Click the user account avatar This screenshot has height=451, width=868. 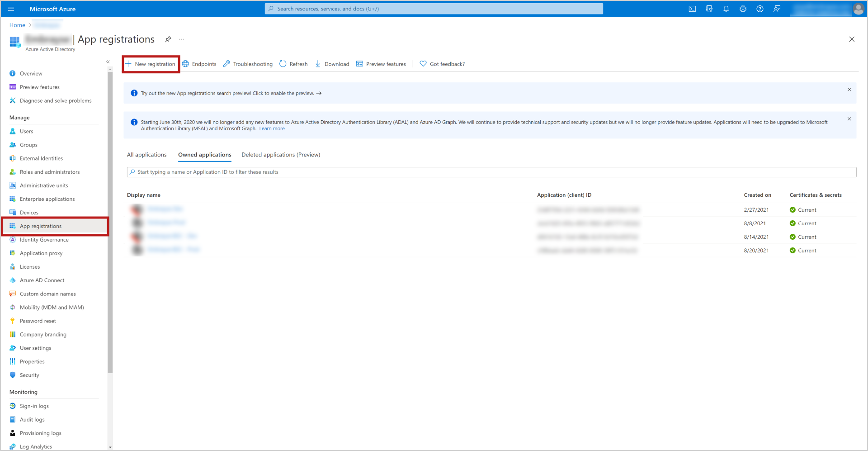[x=858, y=9]
